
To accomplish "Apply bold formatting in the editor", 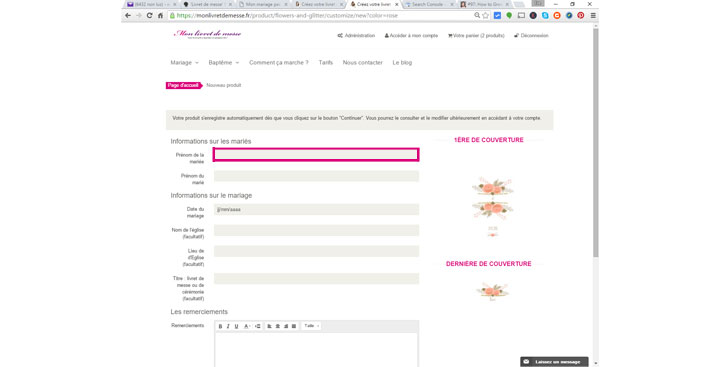I will (221, 326).
